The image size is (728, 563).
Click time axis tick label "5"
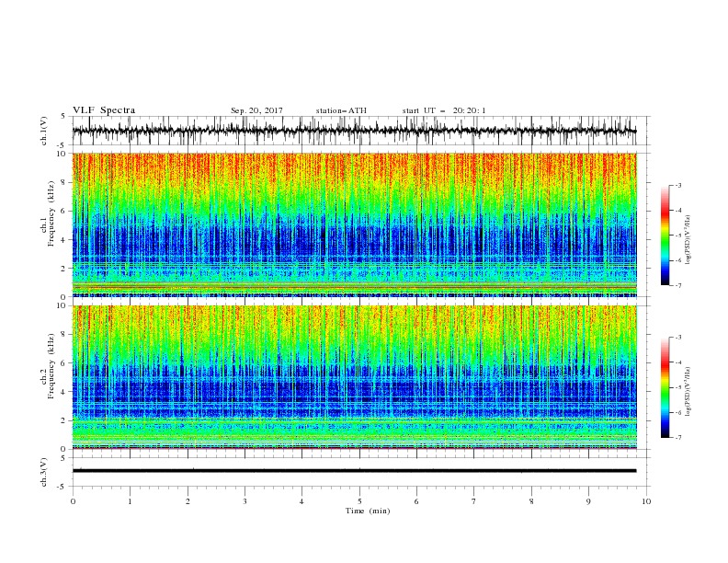point(359,501)
